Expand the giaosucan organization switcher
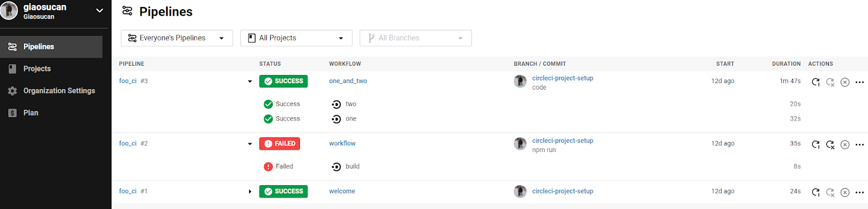 coord(99,10)
